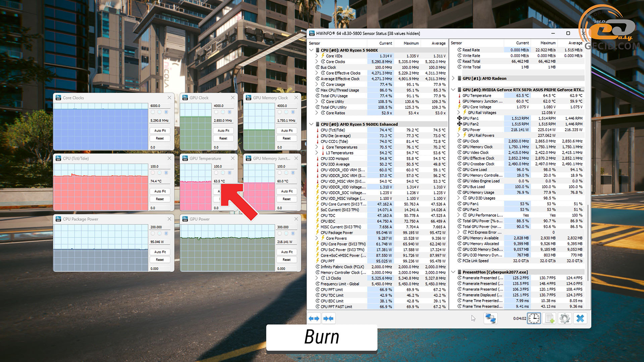Close the GPU Clock graph window
The width and height of the screenshot is (644, 362).
pos(233,98)
